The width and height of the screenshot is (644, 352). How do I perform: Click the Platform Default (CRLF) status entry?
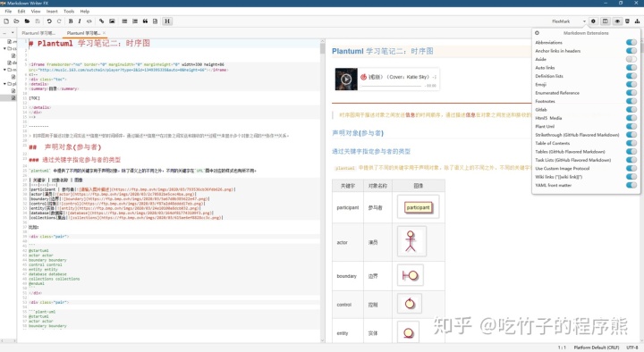point(597,348)
